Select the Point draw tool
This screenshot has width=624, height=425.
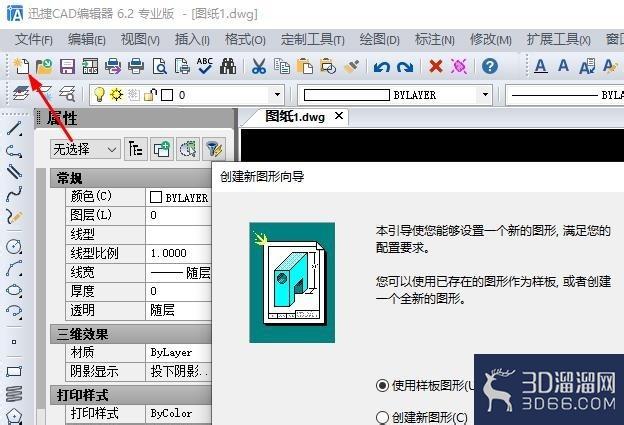click(14, 342)
